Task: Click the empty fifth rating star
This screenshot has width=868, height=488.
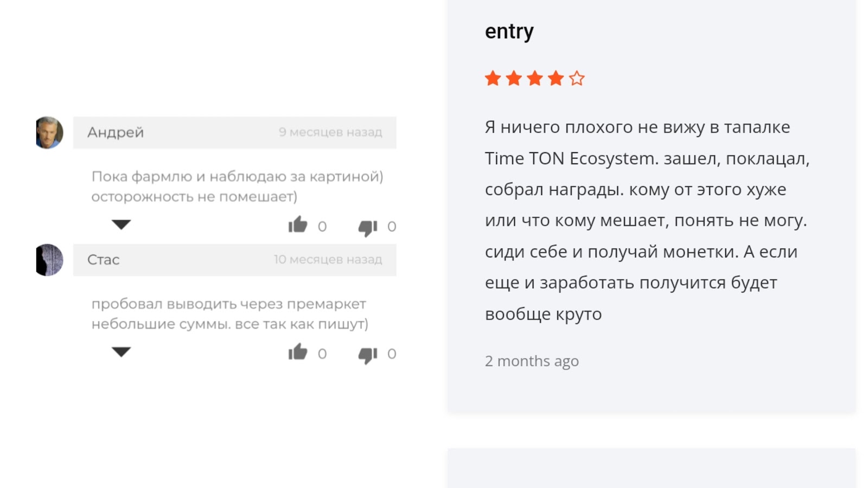Action: pyautogui.click(x=577, y=79)
